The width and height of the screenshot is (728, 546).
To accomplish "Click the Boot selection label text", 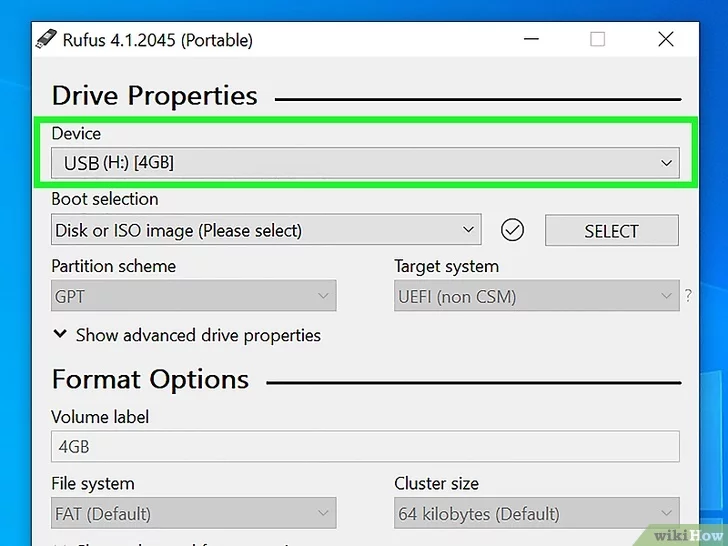I will tap(105, 199).
